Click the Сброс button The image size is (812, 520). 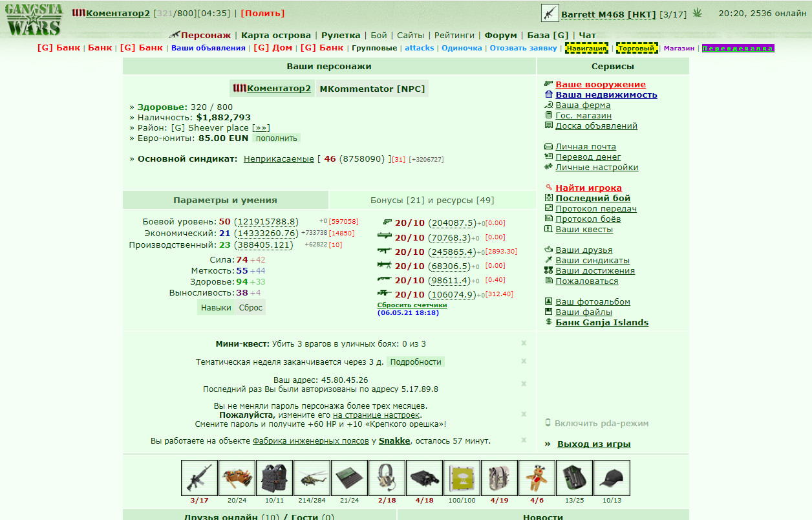(251, 308)
